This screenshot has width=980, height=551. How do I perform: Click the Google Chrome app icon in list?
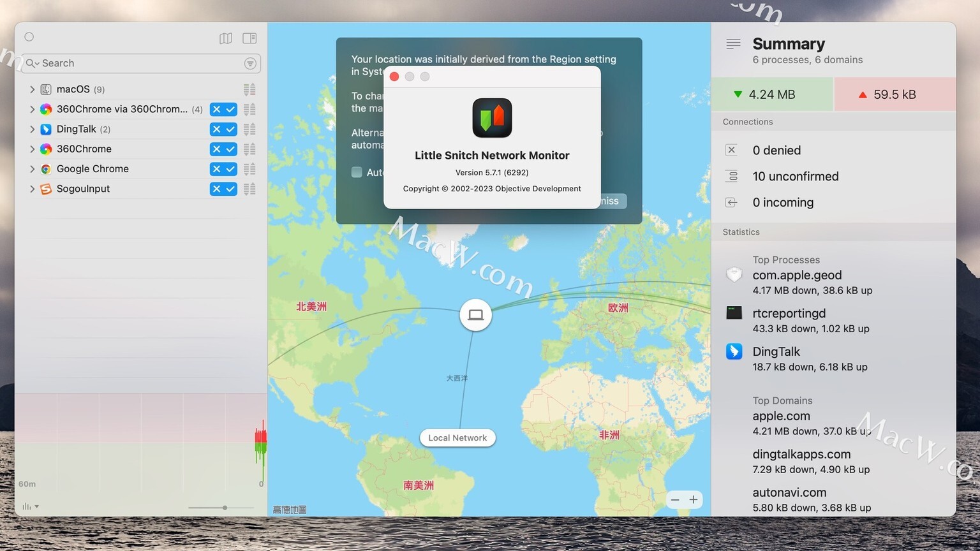click(x=46, y=169)
